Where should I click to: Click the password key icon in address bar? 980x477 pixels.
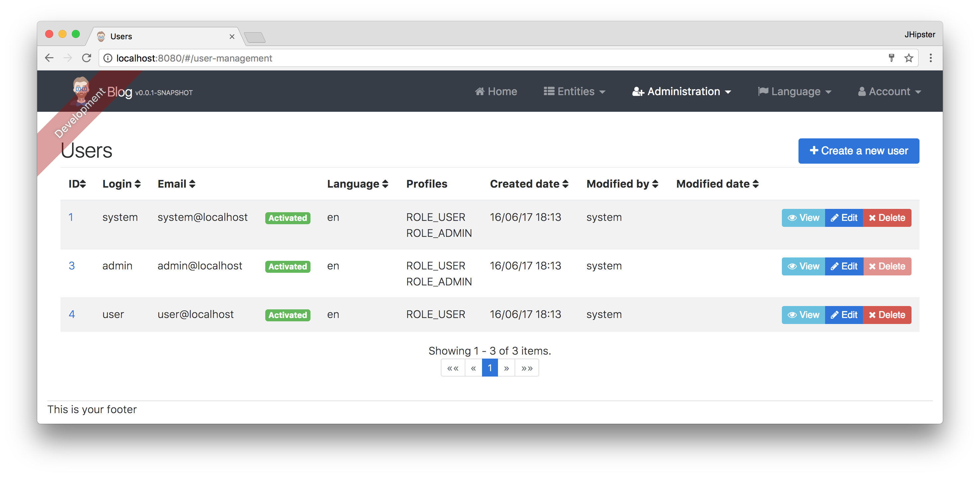891,58
